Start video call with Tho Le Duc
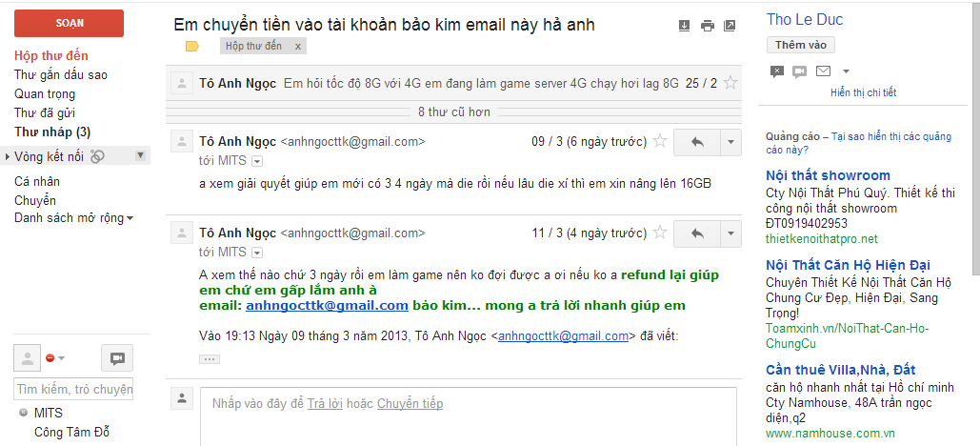This screenshot has width=980, height=446. [x=799, y=71]
